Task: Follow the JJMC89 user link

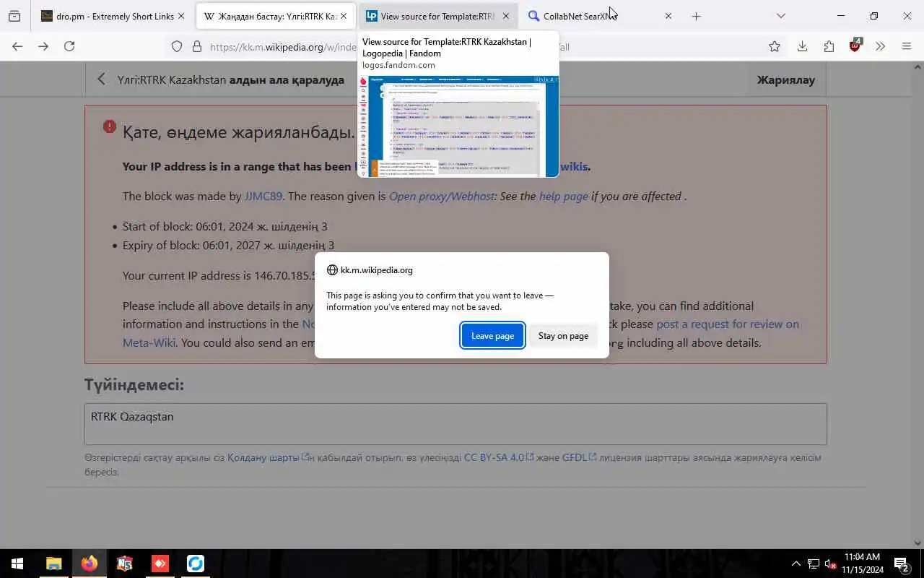Action: (x=263, y=196)
